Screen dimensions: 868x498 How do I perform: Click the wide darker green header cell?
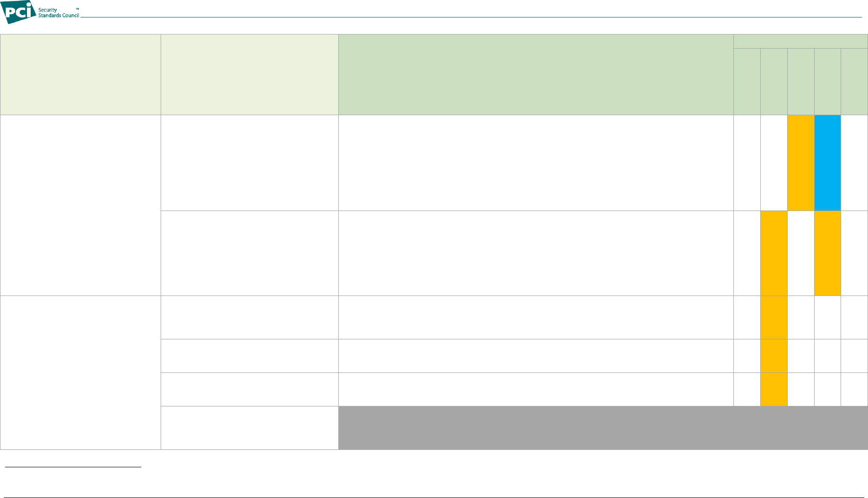(x=536, y=75)
